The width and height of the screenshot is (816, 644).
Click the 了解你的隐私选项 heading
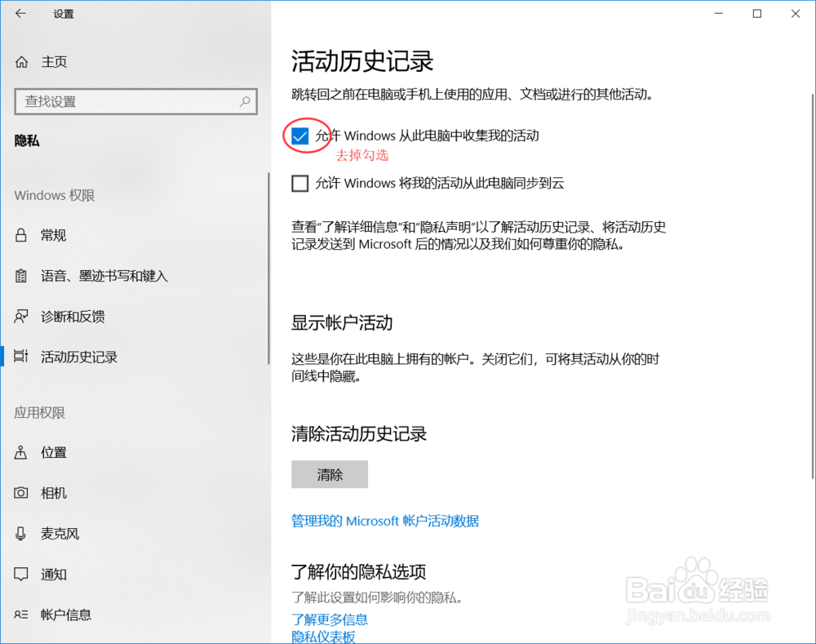tap(358, 571)
